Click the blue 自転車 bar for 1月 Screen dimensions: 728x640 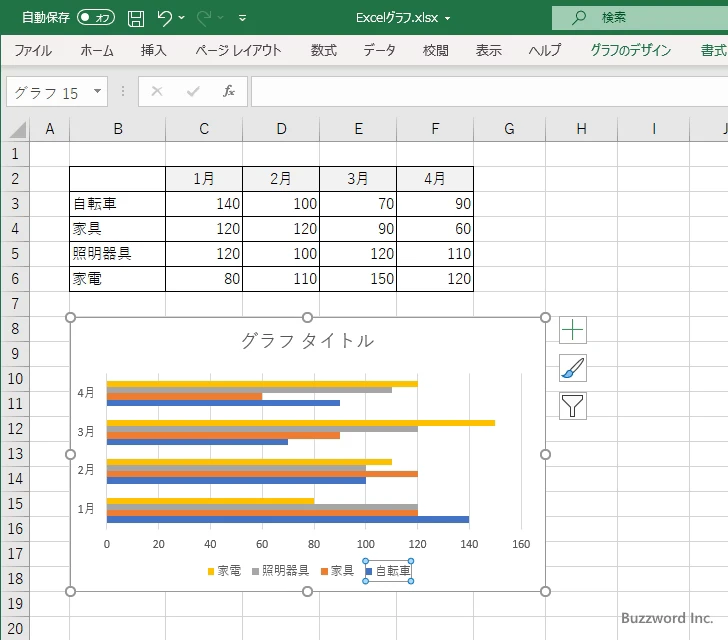pos(287,520)
